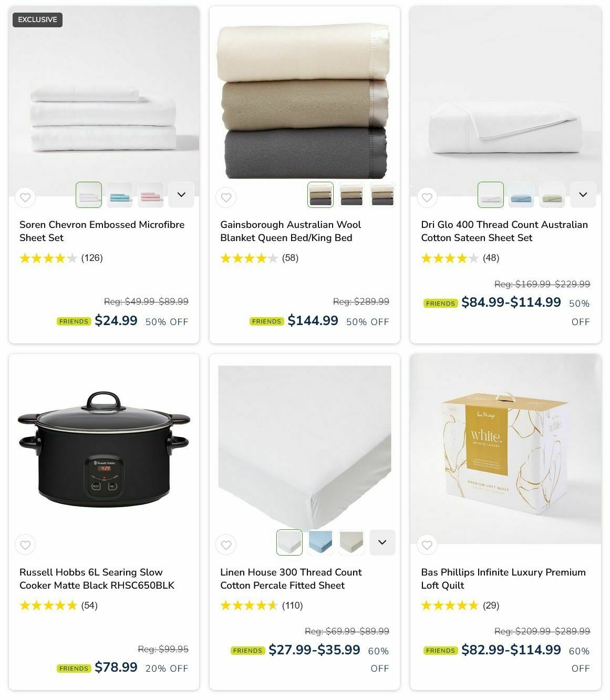Wishlist the Linen House Fitted Sheet
This screenshot has width=610, height=700.
[x=226, y=545]
